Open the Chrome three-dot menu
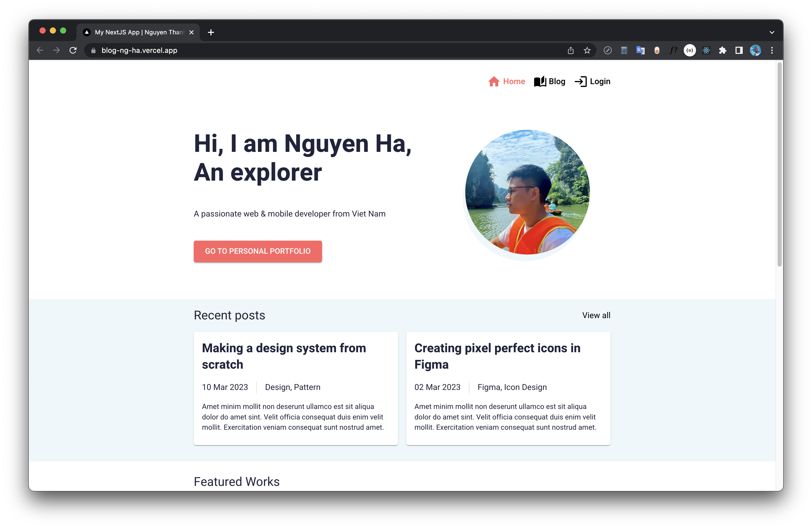 click(772, 51)
